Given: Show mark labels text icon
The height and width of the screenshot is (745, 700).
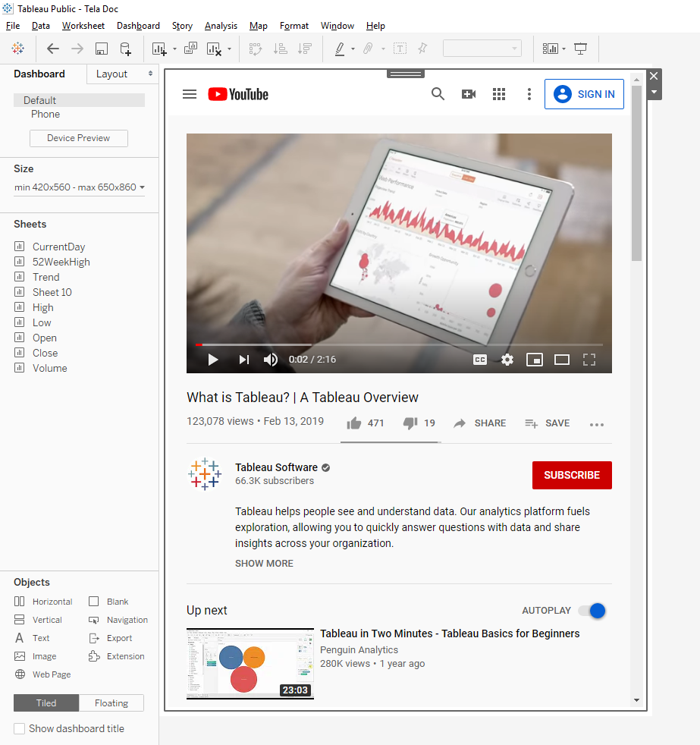Looking at the screenshot, I should (x=400, y=49).
